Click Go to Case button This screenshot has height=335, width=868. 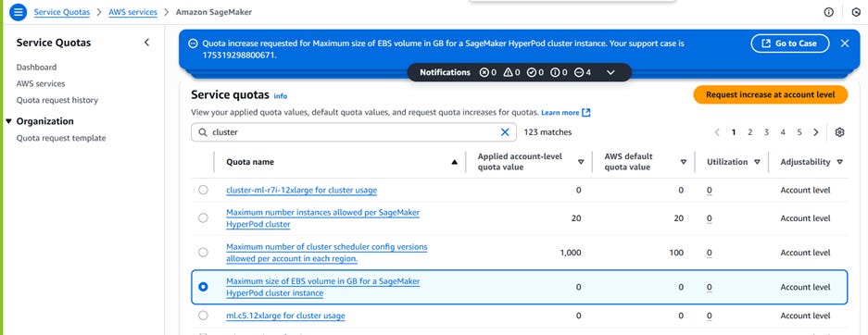(x=790, y=43)
